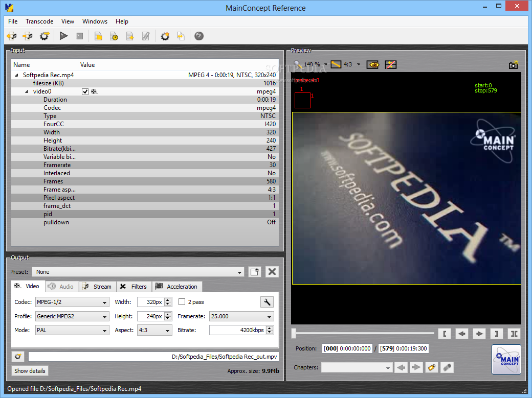Take a snapshot with the camera icon
532x398 pixels.
click(x=514, y=65)
